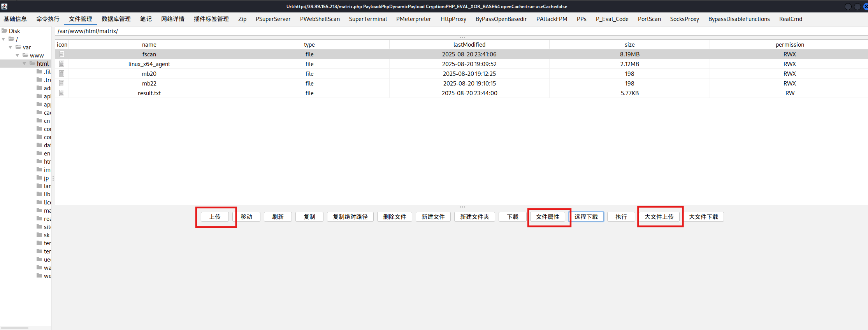Open the PortScan tab
Screen dimensions: 868x330
pyautogui.click(x=649, y=19)
